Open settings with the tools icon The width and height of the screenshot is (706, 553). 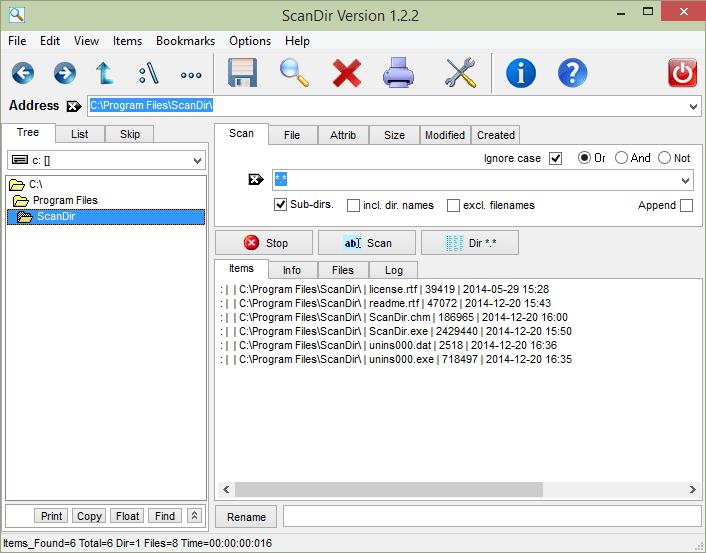461,72
